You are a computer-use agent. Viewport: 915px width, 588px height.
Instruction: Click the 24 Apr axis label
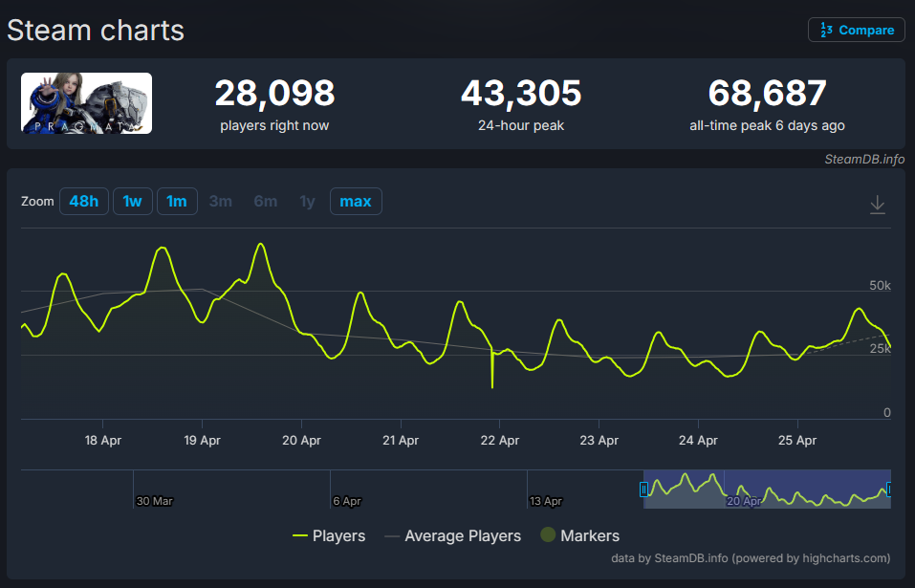698,441
